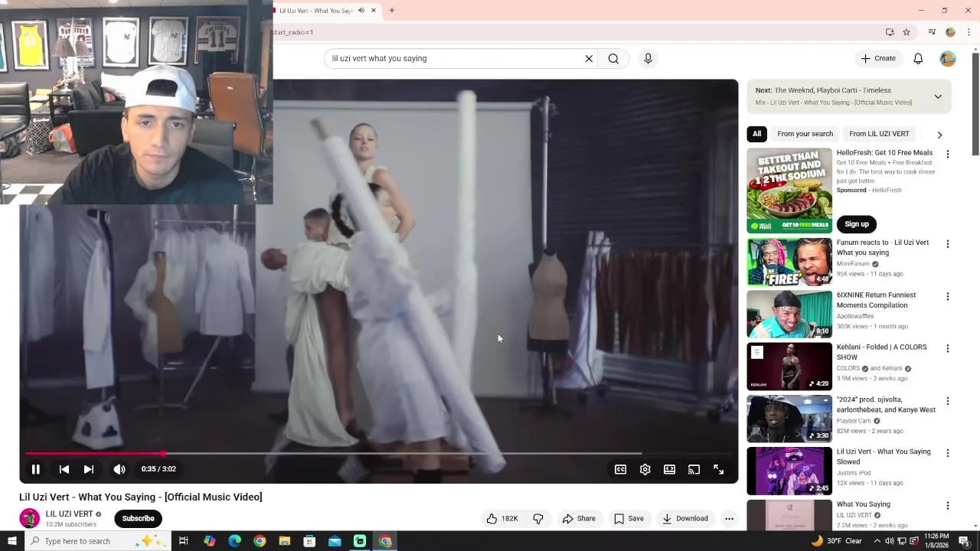Dislike the video
Screen dimensions: 980x551
[538, 519]
